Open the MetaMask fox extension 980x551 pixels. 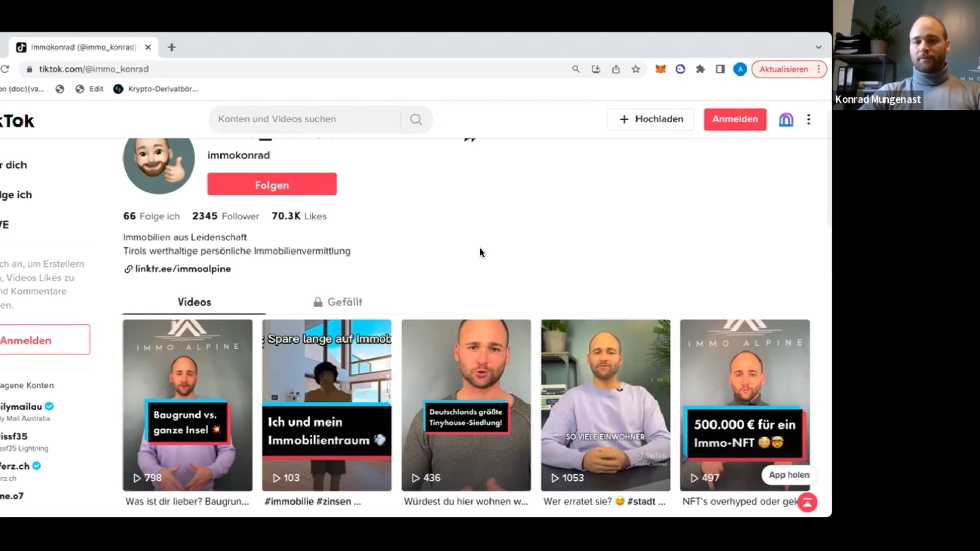660,69
